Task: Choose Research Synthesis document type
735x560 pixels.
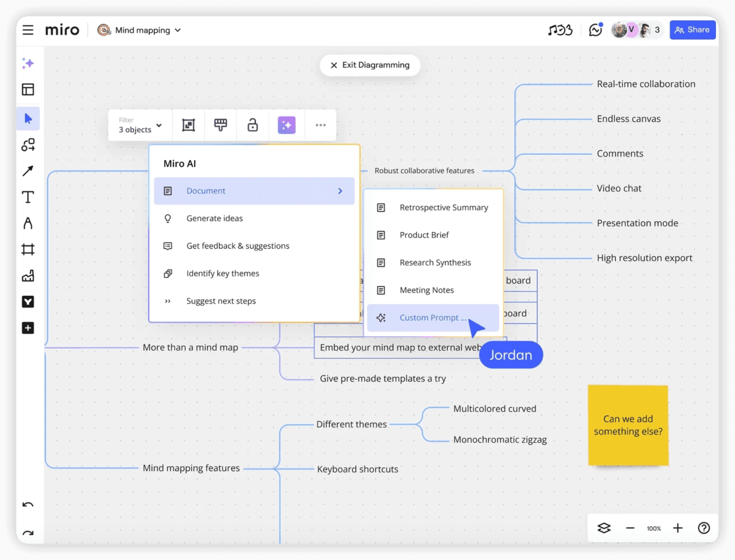Action: (433, 263)
